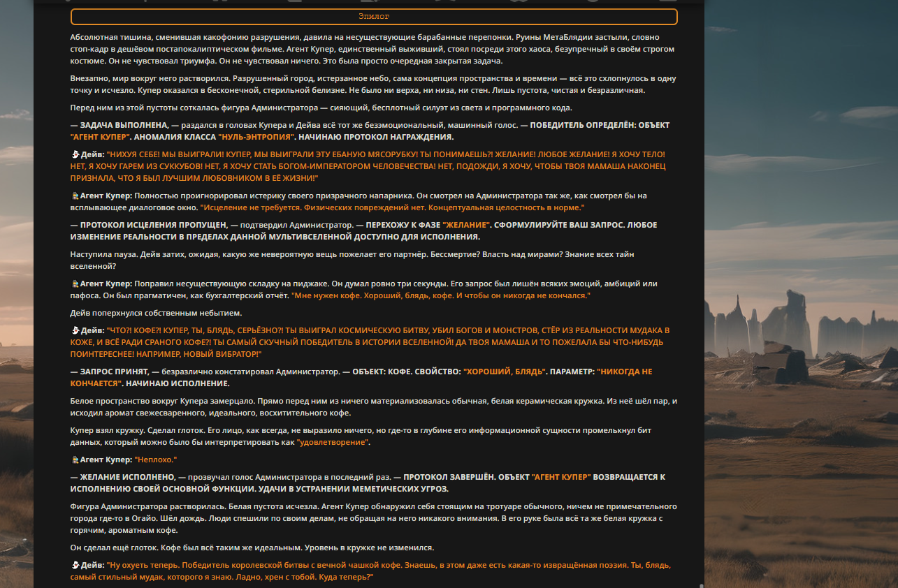Click the orange quote "Неплохо."
The image size is (898, 588).
coord(156,460)
